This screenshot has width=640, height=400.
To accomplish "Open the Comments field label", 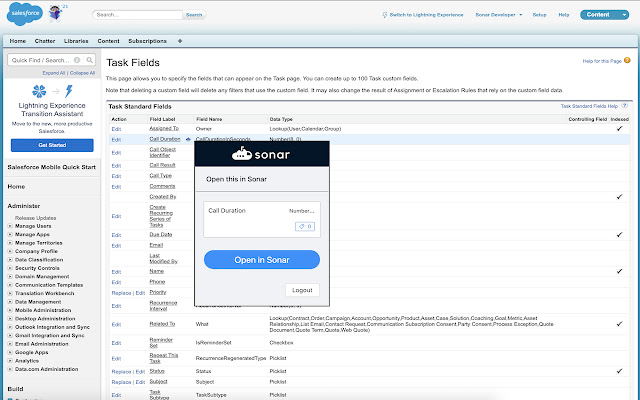I will click(162, 186).
